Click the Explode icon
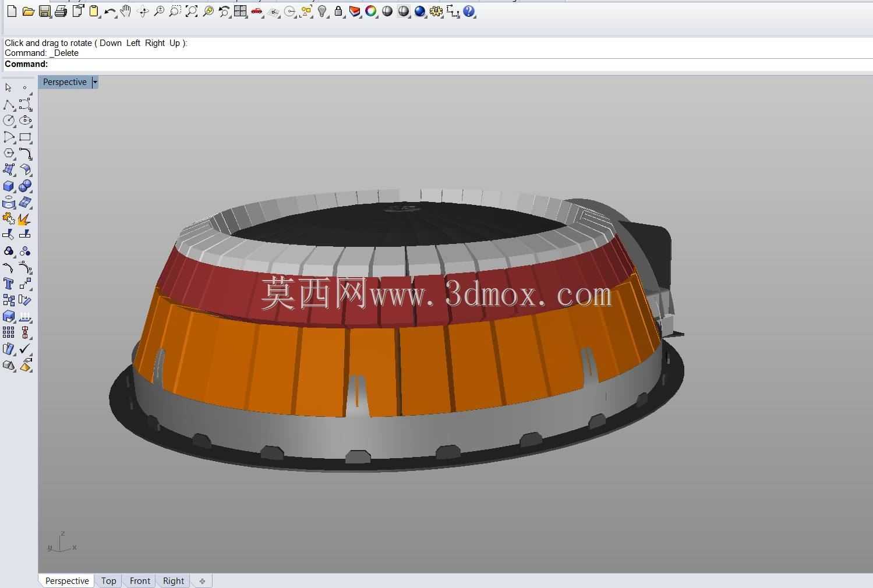The image size is (873, 588). (x=25, y=219)
